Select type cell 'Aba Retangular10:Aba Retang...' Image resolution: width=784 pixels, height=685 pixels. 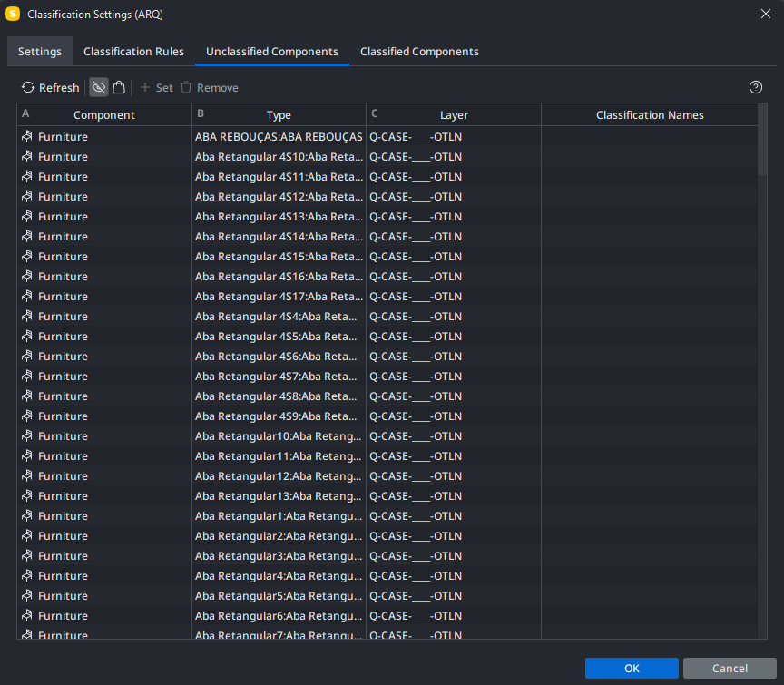coord(279,436)
